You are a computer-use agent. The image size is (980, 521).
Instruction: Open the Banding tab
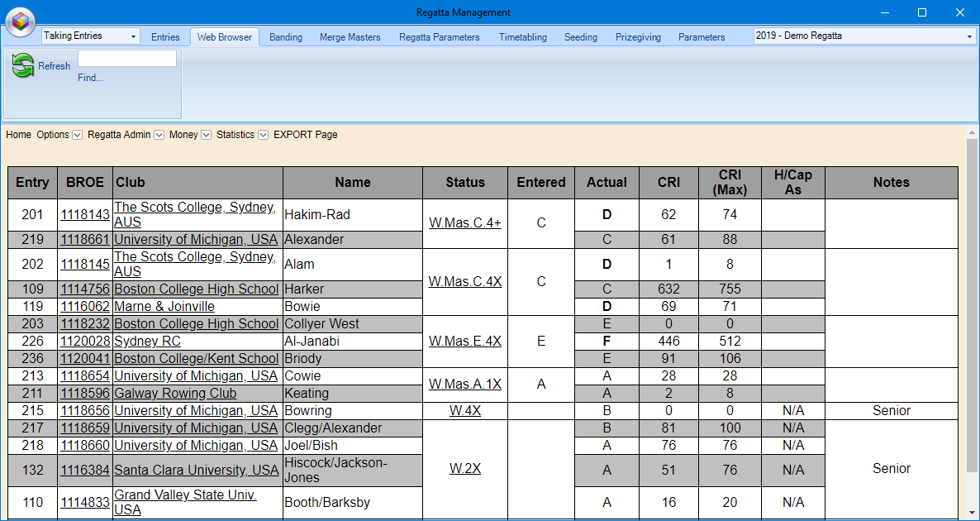[x=285, y=36]
